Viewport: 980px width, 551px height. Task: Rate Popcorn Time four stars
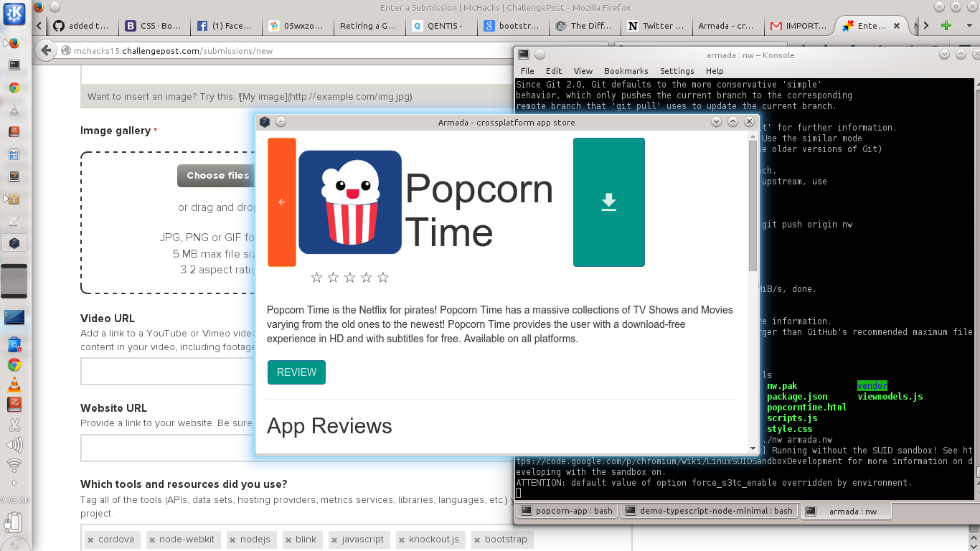pos(366,278)
